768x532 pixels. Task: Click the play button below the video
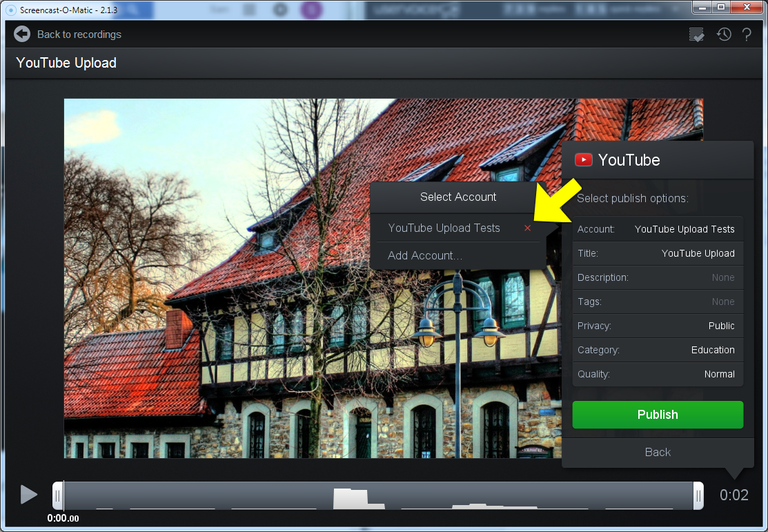[x=29, y=494]
